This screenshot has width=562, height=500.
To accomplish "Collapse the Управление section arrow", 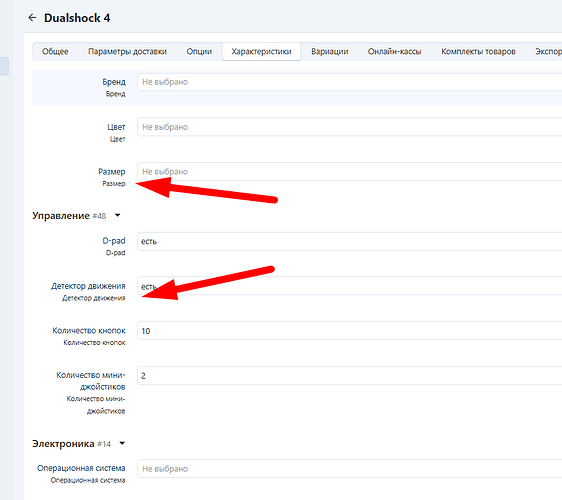I will [117, 215].
